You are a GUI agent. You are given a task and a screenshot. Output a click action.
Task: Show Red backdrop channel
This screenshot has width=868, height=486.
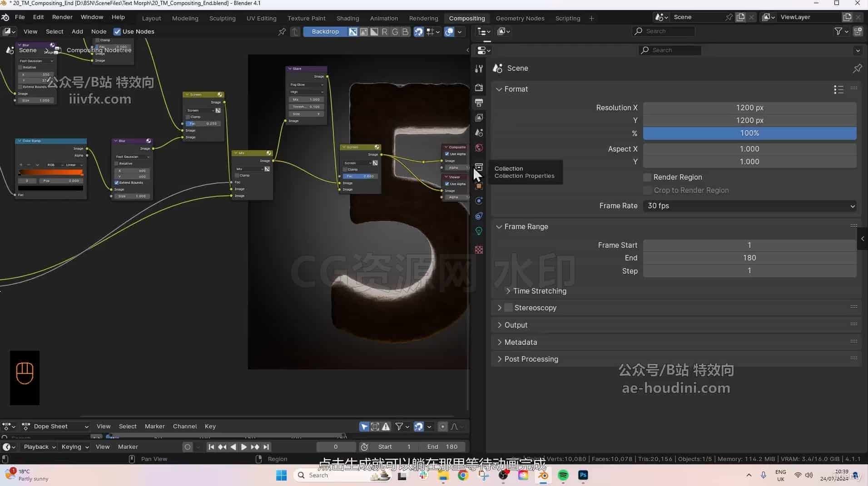(384, 32)
